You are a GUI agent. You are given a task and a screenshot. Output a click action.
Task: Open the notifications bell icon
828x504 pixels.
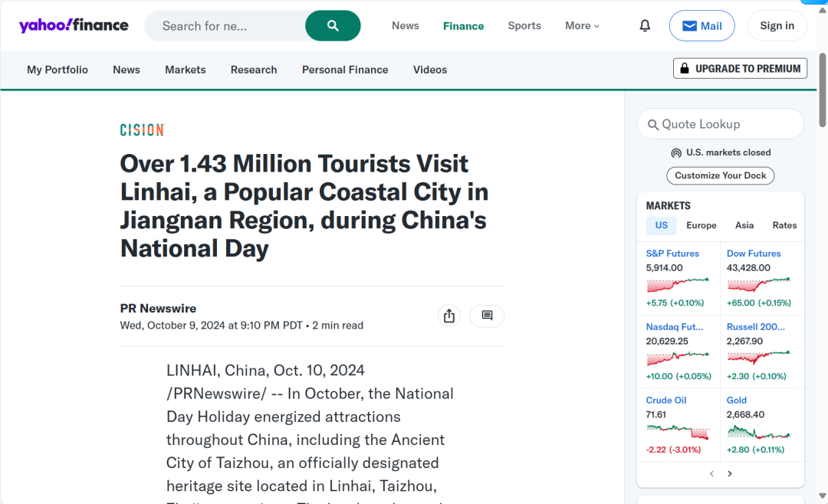tap(645, 26)
